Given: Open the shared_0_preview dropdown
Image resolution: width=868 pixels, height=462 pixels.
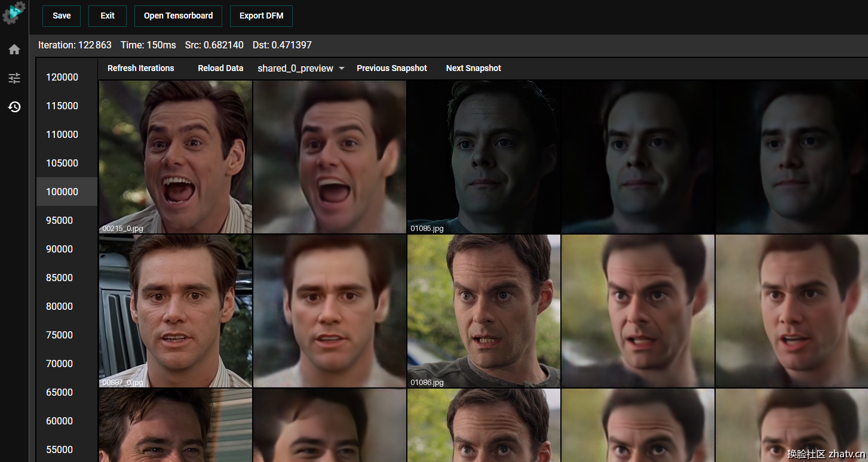Looking at the screenshot, I should 301,68.
